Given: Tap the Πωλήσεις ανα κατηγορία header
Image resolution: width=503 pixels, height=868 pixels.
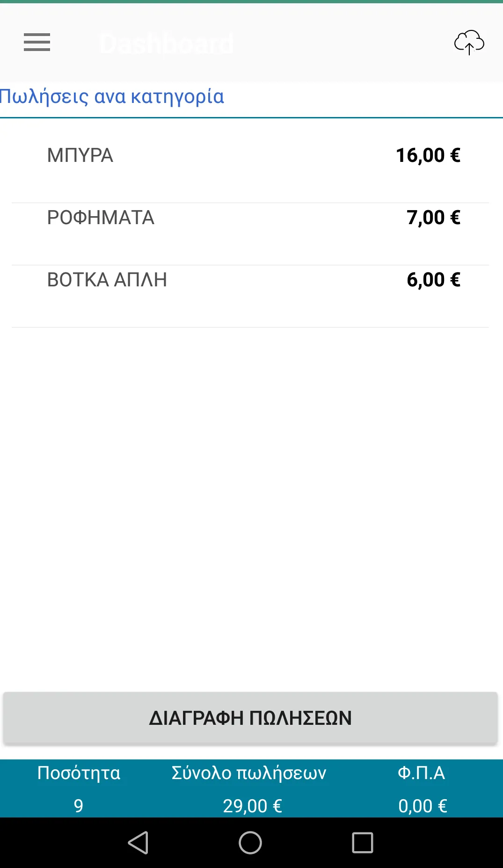Looking at the screenshot, I should pyautogui.click(x=112, y=97).
